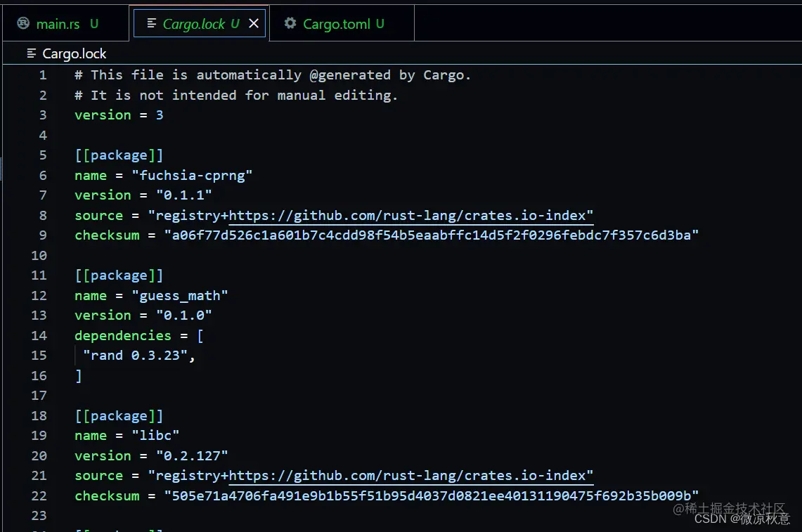Click the dependency entry "rand 0.3.23"

click(x=135, y=356)
